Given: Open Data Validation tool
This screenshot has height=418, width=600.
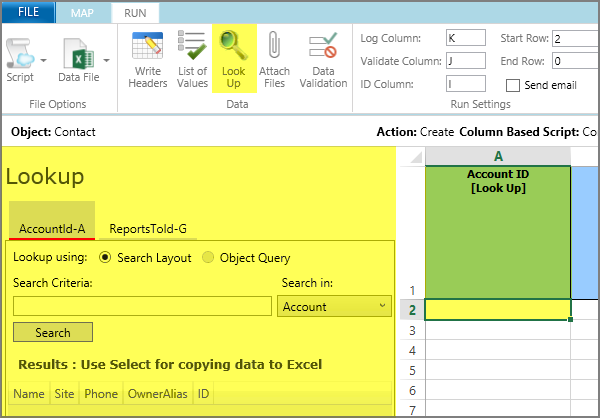Looking at the screenshot, I should 323,59.
